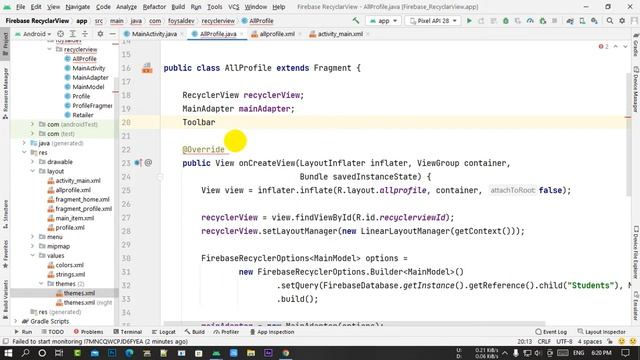640x360 pixels.
Task: Toggle the Build Variants side tab
Action: point(5,299)
